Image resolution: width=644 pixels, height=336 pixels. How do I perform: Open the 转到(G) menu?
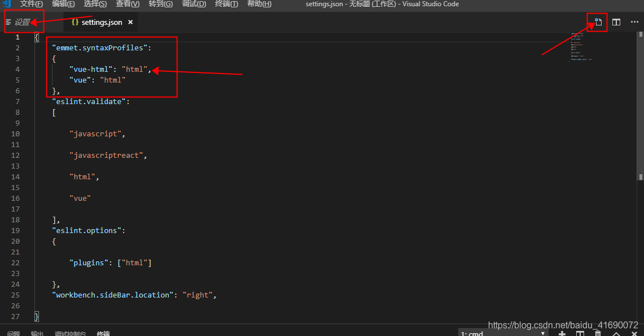coord(160,4)
